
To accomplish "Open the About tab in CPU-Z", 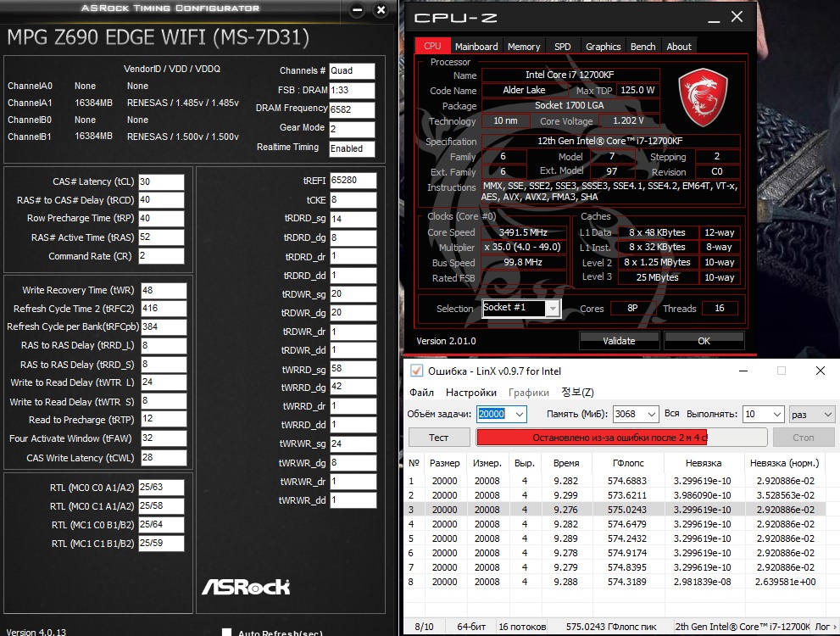I will click(679, 47).
